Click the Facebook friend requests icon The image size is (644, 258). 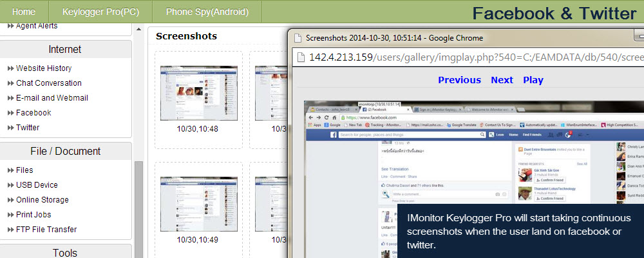[551, 135]
